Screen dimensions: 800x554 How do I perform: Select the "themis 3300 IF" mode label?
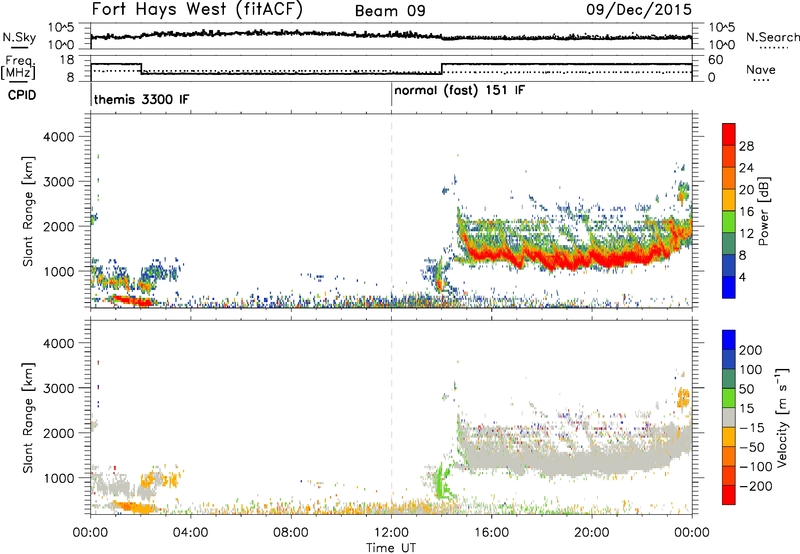tap(141, 99)
